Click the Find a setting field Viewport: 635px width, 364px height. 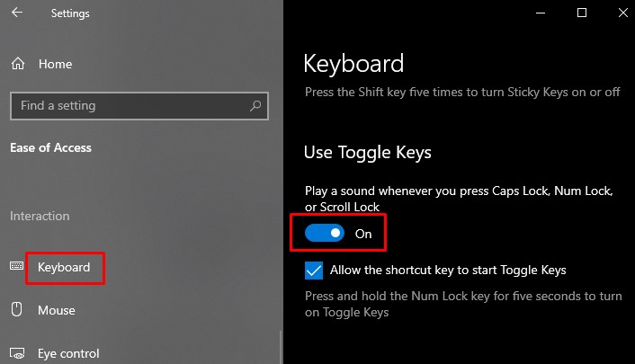(139, 106)
